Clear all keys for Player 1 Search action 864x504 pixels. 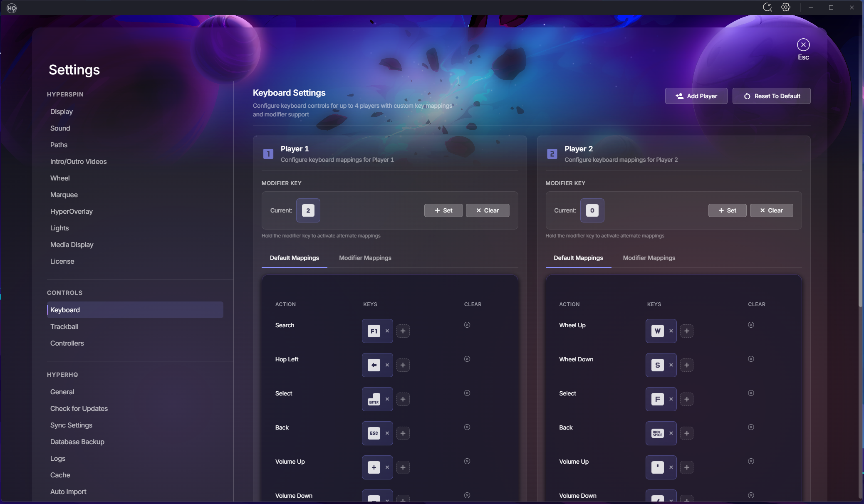(467, 325)
